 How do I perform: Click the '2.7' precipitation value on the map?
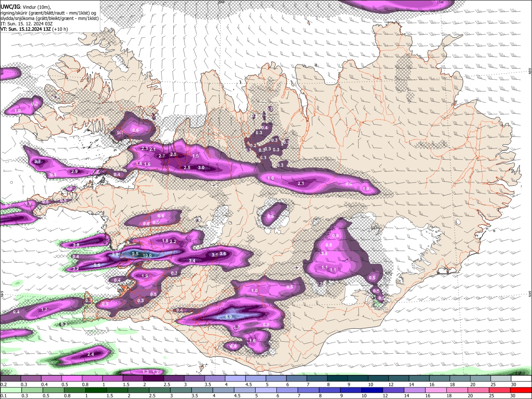[162, 156]
